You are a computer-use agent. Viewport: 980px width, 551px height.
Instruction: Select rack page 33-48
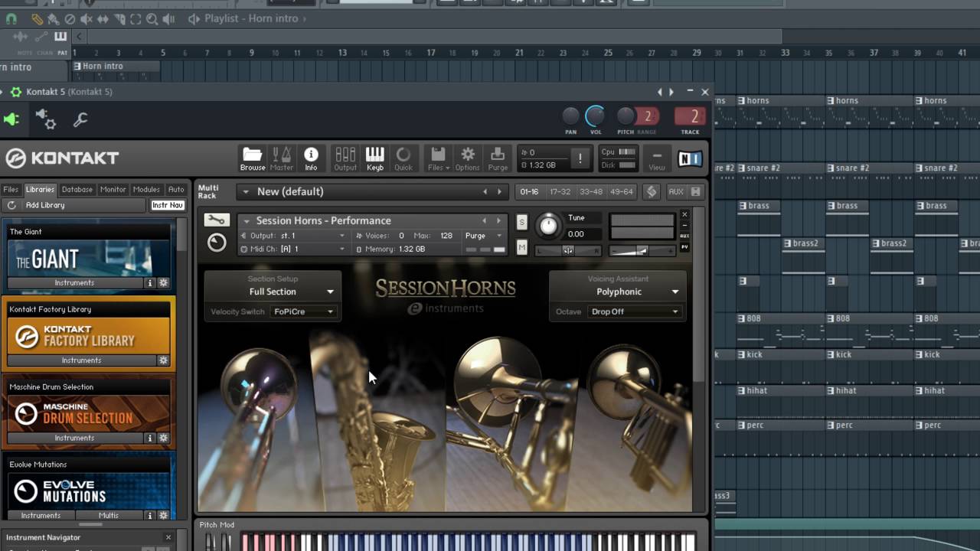click(x=591, y=191)
